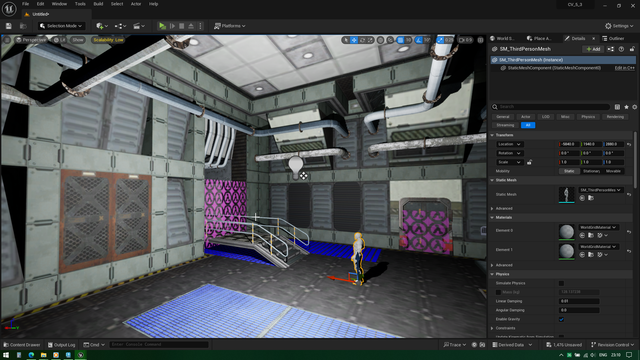
Task: Click the Details search field
Action: [551, 107]
